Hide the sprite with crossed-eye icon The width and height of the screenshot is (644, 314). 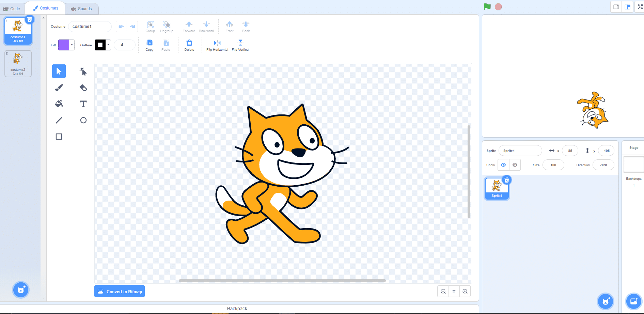click(x=515, y=165)
